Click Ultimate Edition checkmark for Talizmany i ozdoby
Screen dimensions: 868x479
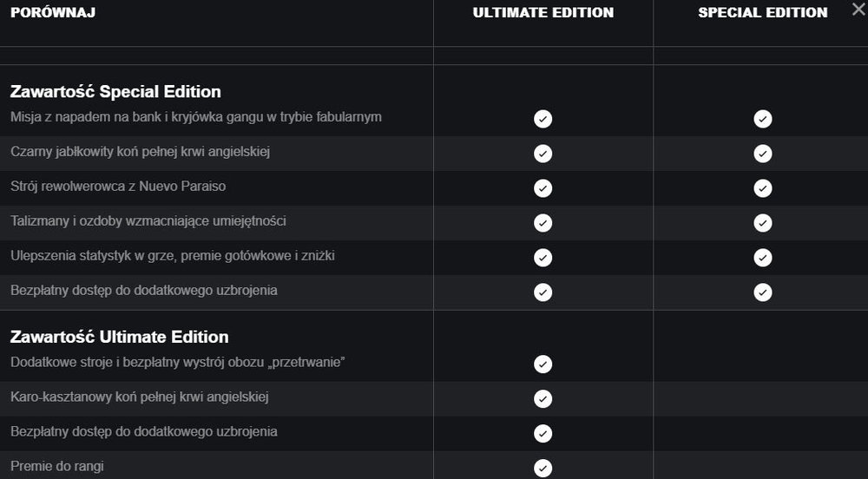pyautogui.click(x=542, y=223)
